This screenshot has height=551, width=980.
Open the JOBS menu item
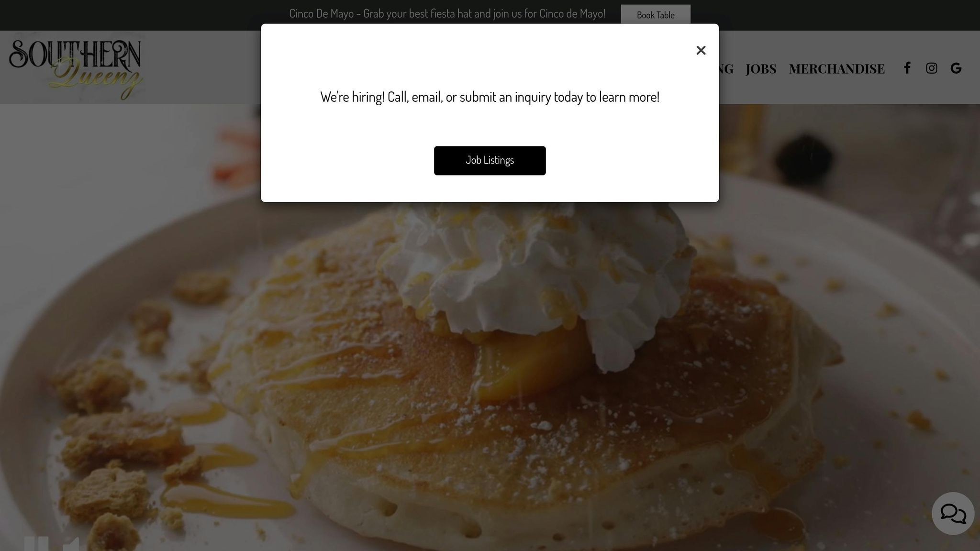[761, 68]
